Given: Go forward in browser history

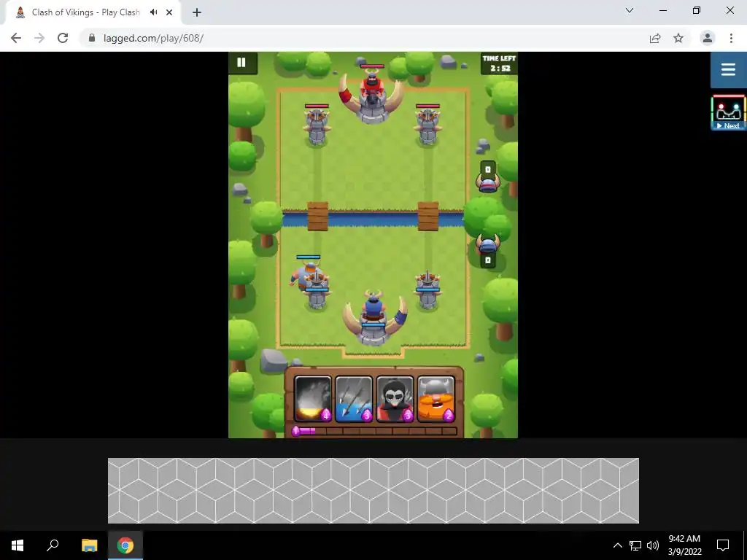Looking at the screenshot, I should pyautogui.click(x=39, y=38).
